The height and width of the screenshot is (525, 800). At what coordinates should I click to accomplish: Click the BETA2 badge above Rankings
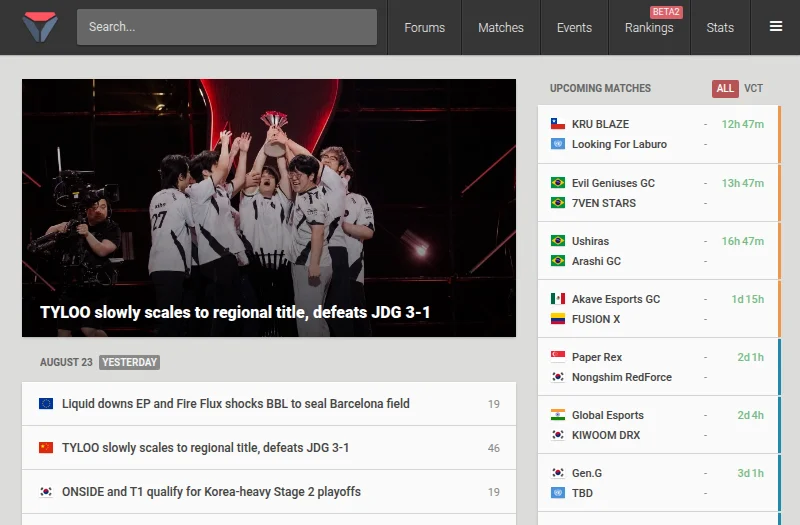point(666,12)
